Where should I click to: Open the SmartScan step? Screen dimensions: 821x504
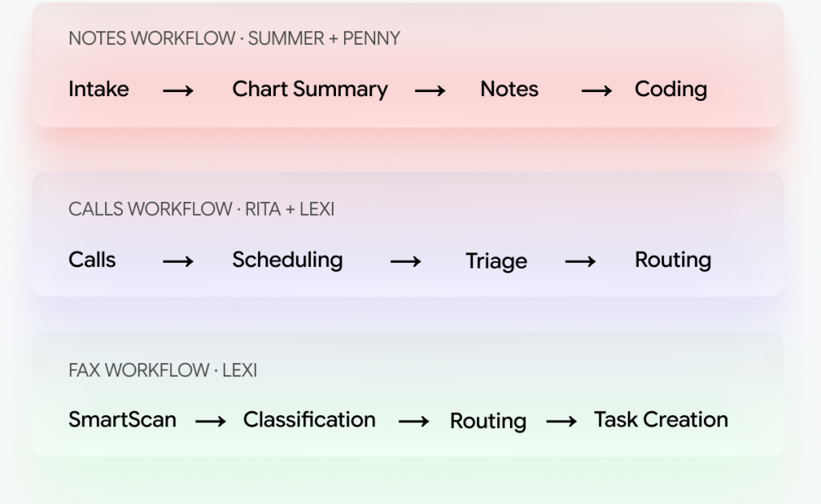123,419
